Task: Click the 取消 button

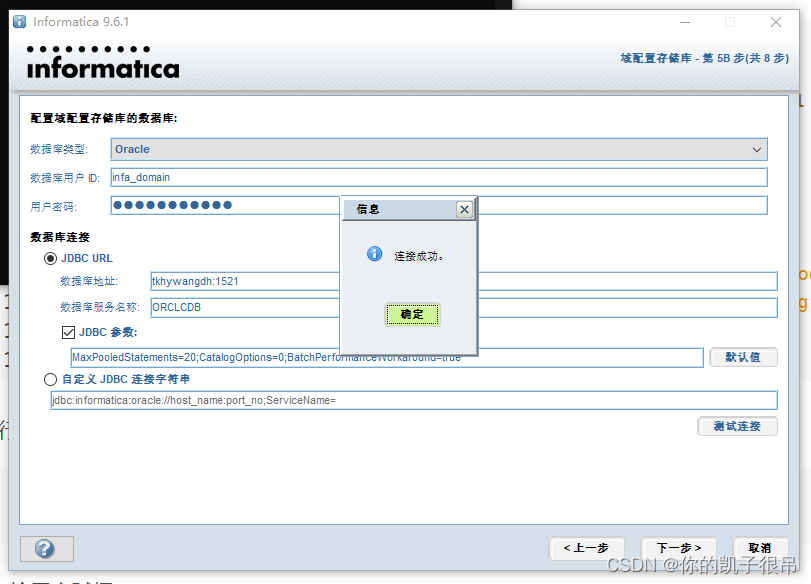Action: coord(760,548)
